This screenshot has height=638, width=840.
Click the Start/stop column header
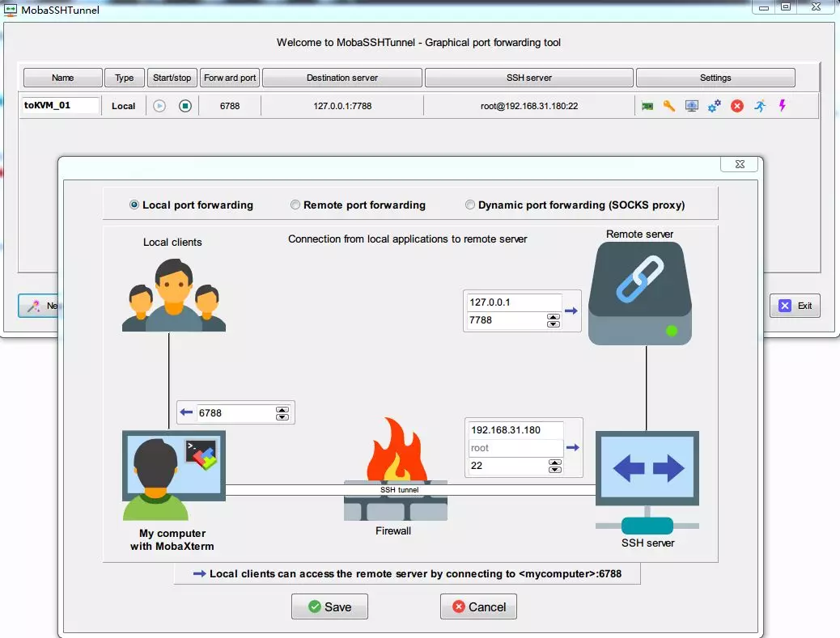tap(172, 78)
